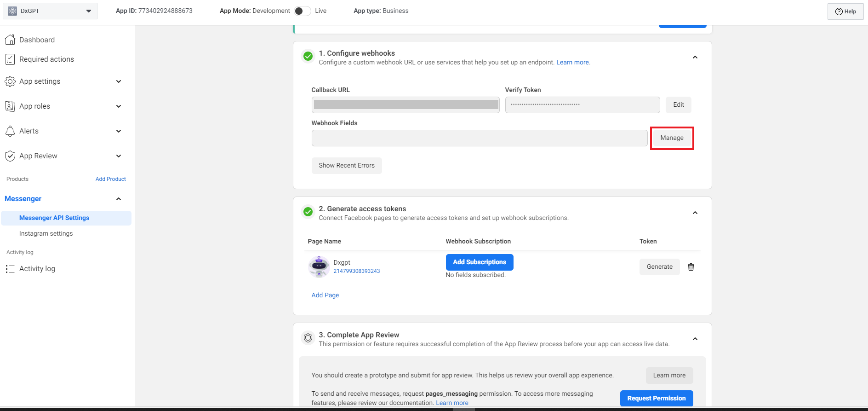This screenshot has width=868, height=411.
Task: Collapse the Generate access tokens section
Action: [695, 213]
